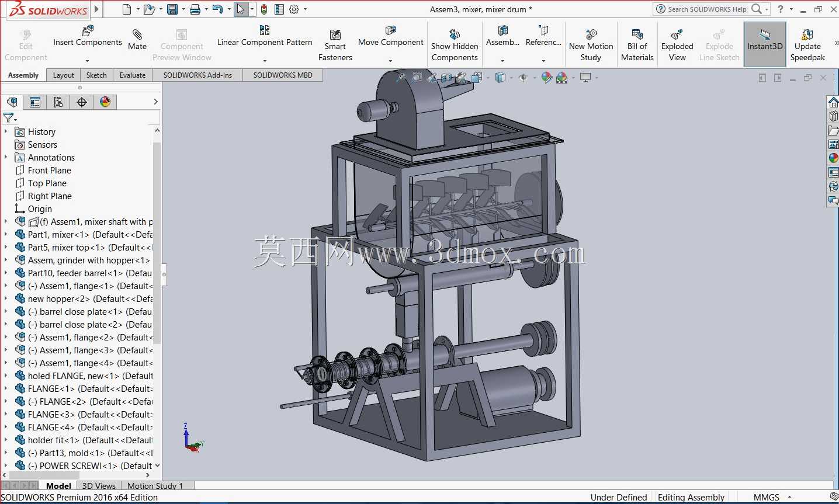The width and height of the screenshot is (839, 504).
Task: Open SOLIDWORKS Resources home icon in task pane
Action: coord(833,102)
